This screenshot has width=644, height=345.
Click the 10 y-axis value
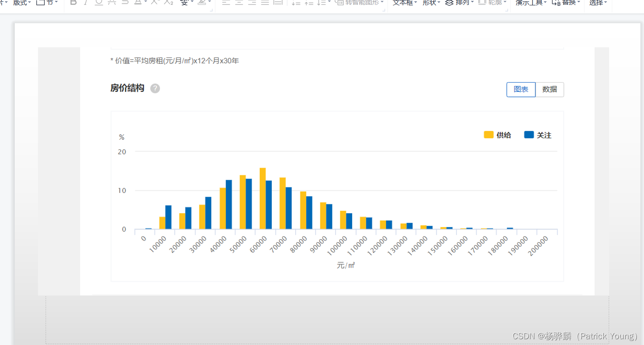coord(122,191)
